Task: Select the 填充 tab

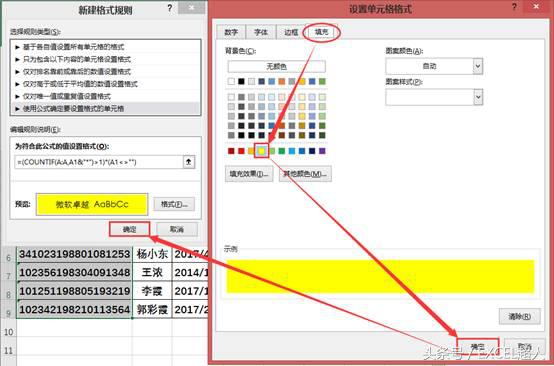Action: (x=322, y=32)
